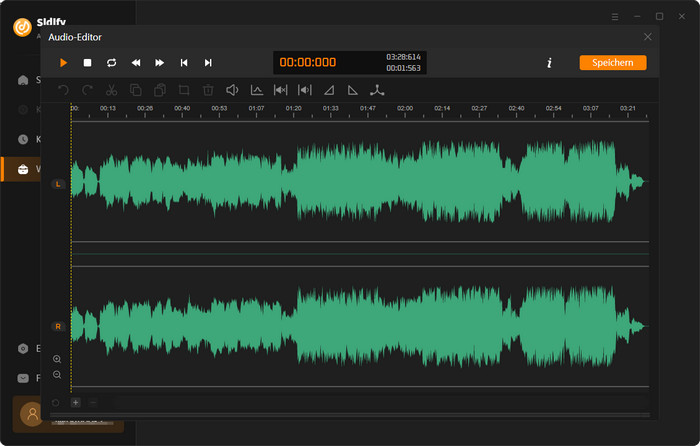Click the 03:07 mark on the timeline ruler

pyautogui.click(x=591, y=108)
